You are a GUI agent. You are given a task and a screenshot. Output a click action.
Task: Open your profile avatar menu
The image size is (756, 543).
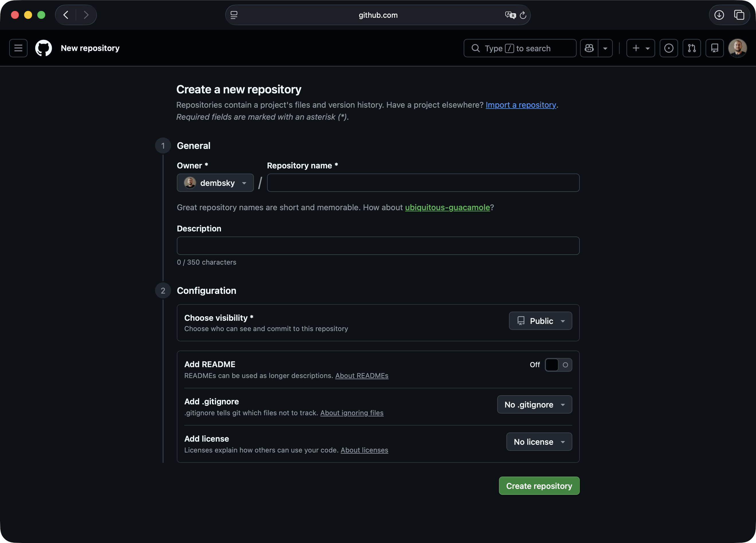(x=737, y=48)
